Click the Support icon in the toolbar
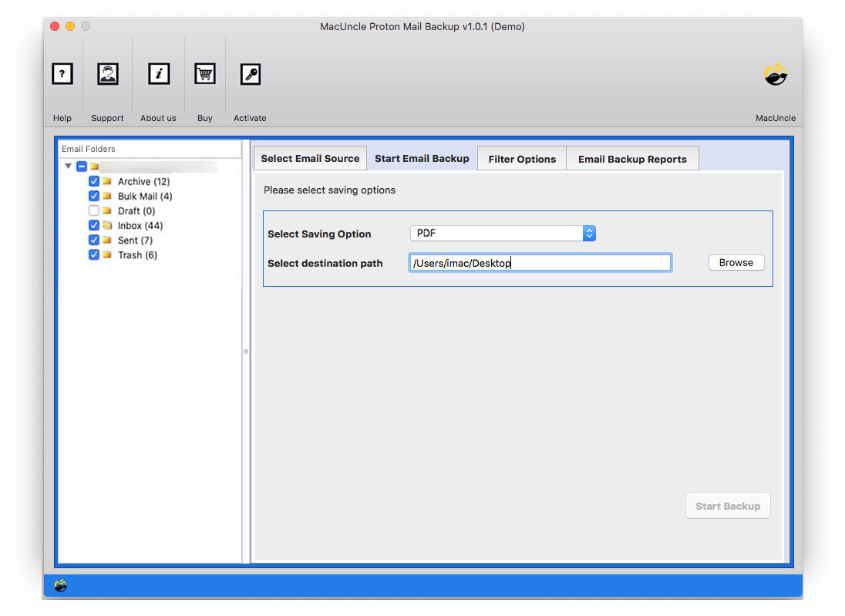Image resolution: width=845 pixels, height=616 pixels. click(x=107, y=74)
